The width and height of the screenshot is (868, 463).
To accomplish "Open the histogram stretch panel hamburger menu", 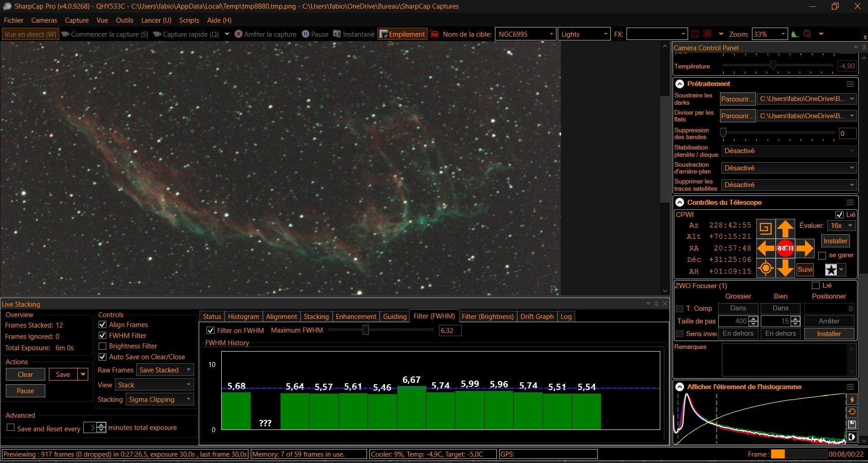I will [850, 387].
